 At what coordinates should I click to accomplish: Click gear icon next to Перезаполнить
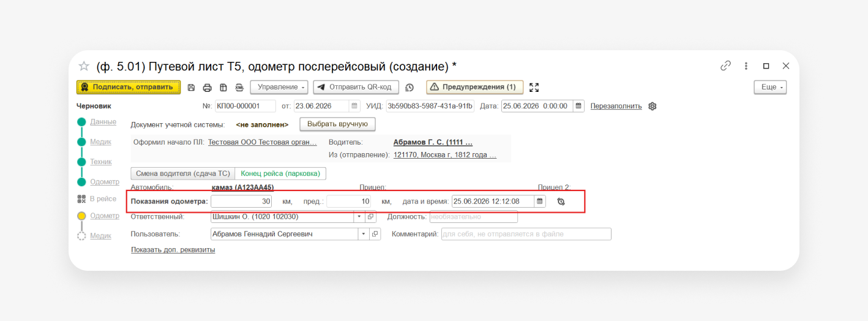(653, 106)
